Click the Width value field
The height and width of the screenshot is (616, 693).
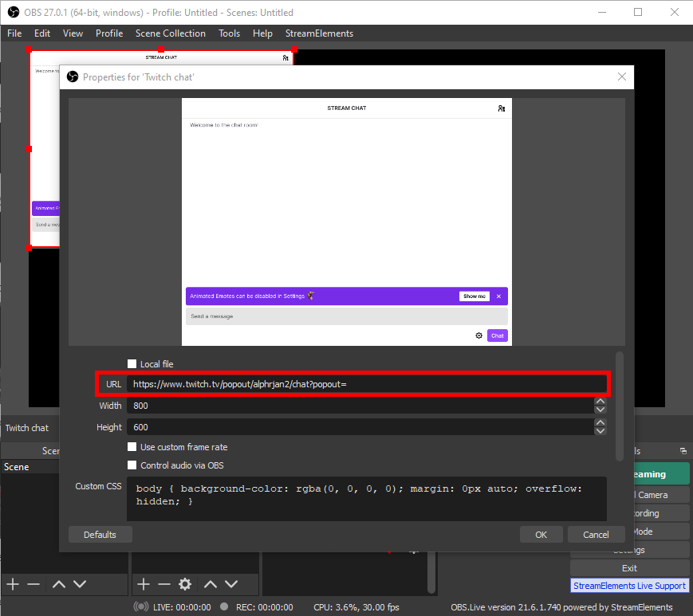[360, 406]
